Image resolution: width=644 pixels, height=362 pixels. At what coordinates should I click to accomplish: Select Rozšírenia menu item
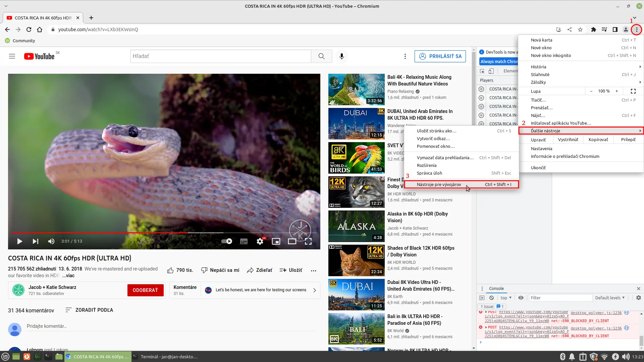pos(462,165)
